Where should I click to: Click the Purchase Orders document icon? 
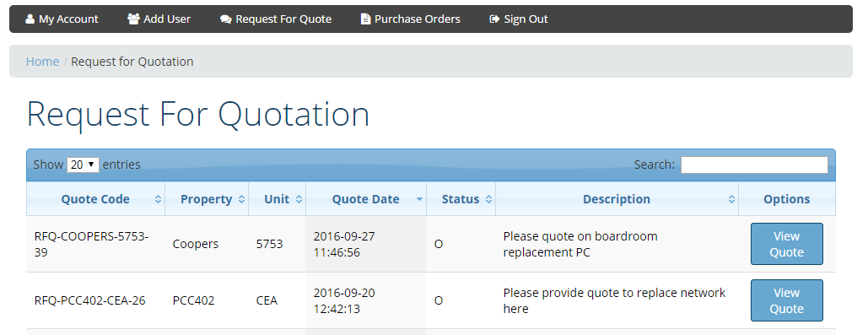point(365,19)
